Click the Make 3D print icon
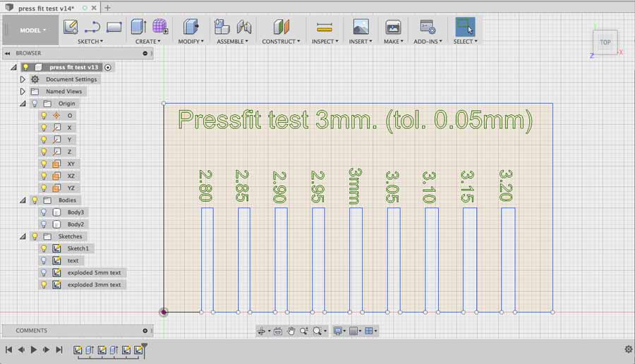635x364 pixels. (x=393, y=27)
